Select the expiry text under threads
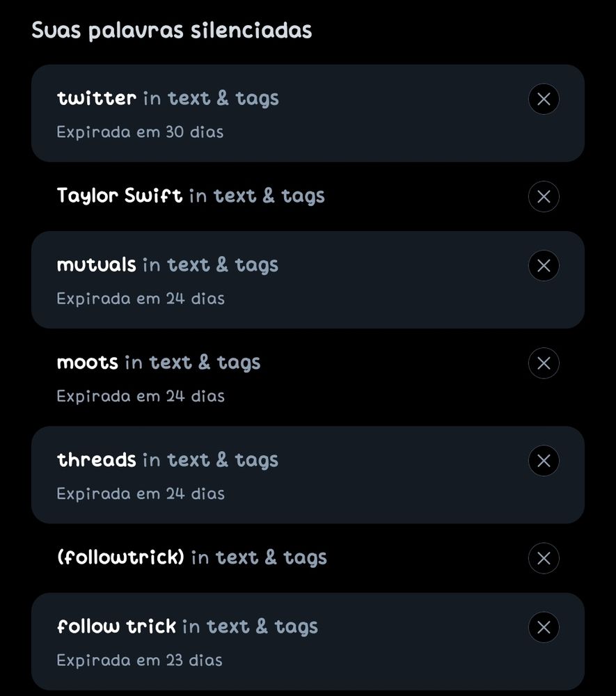Image resolution: width=616 pixels, height=696 pixels. 141,493
